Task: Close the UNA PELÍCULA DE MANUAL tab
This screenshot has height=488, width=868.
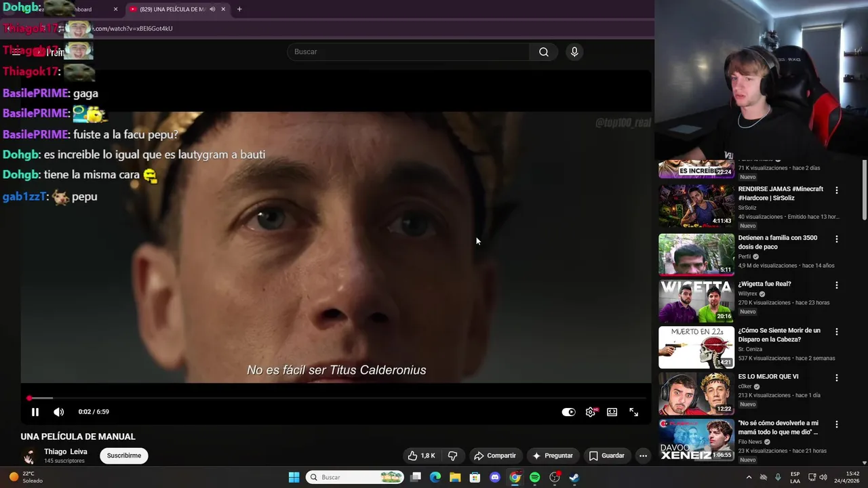Action: tap(223, 9)
